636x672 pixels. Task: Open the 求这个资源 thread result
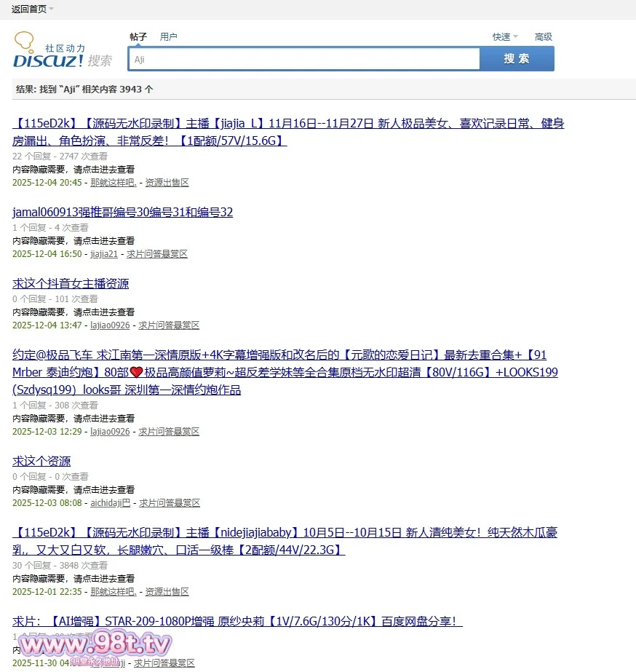tap(41, 462)
